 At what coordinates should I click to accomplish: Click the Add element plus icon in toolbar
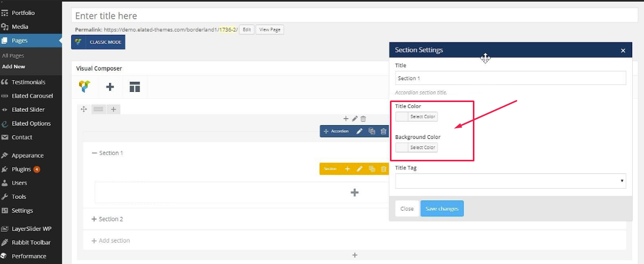pos(110,87)
